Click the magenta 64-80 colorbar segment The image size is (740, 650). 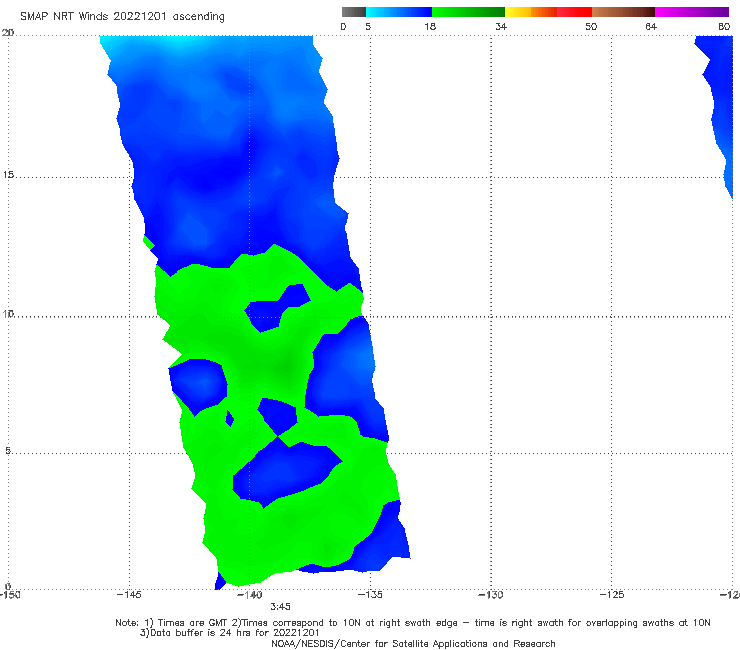(692, 12)
